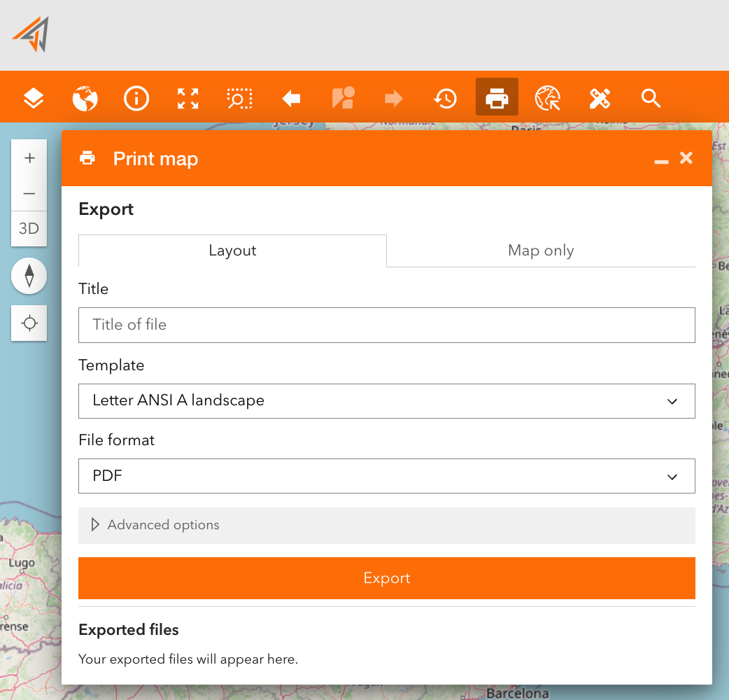Go to previous extent arrow
The height and width of the screenshot is (700, 729).
pyautogui.click(x=292, y=98)
